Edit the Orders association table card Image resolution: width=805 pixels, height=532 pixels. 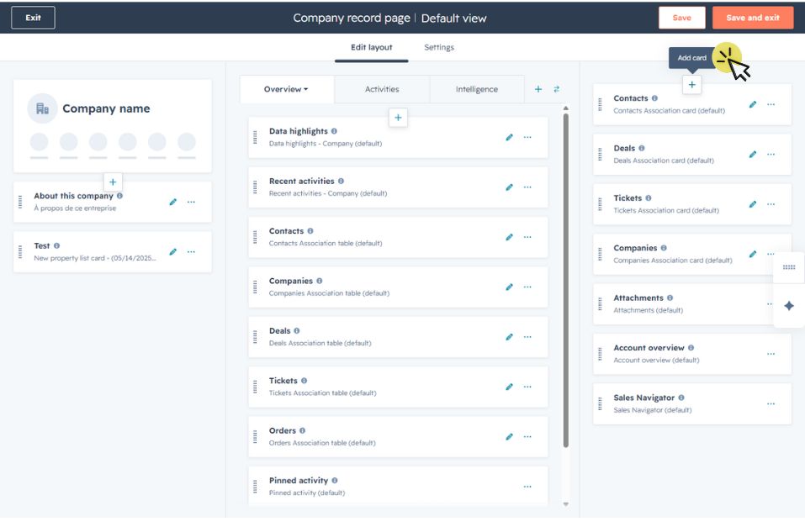(509, 436)
